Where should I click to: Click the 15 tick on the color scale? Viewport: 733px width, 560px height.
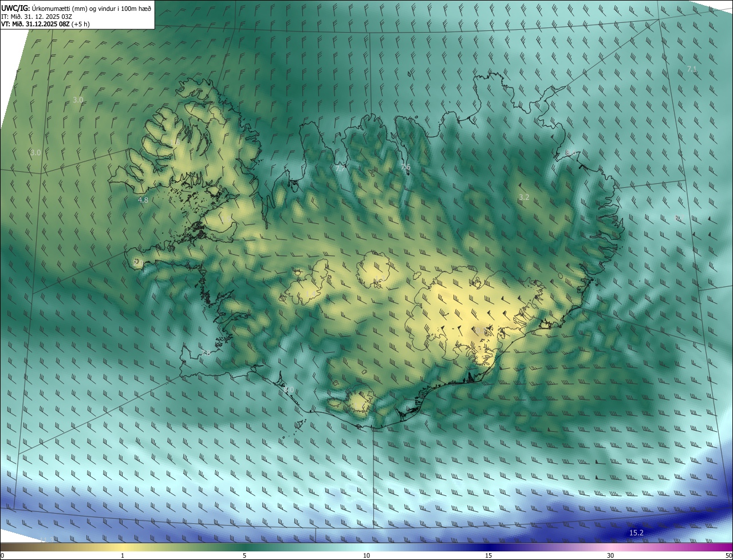[488, 555]
